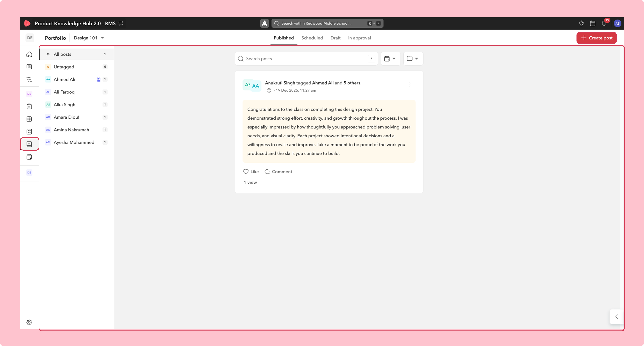Like the post with the heart button
The height and width of the screenshot is (346, 644).
(x=251, y=172)
